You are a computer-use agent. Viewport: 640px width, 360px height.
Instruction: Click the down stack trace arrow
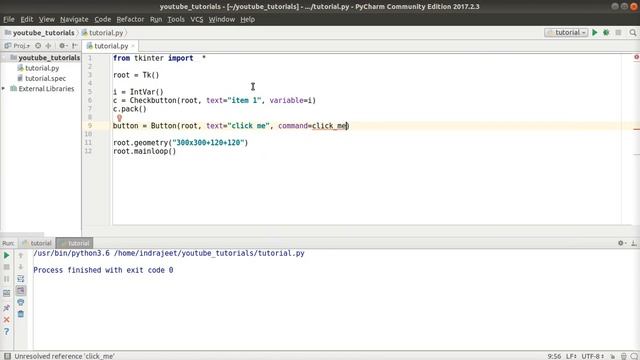(20, 267)
